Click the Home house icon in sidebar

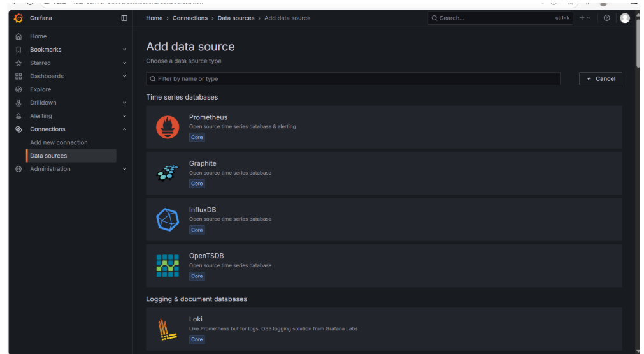(x=18, y=36)
